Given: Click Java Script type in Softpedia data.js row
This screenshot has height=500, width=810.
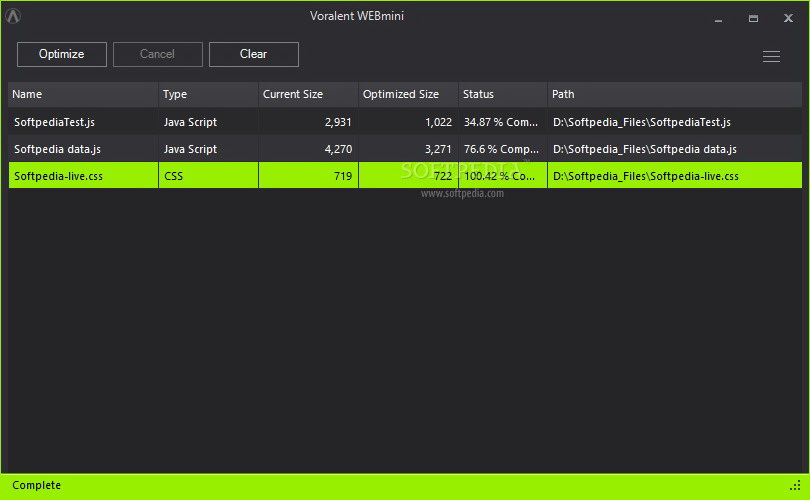Looking at the screenshot, I should 190,149.
